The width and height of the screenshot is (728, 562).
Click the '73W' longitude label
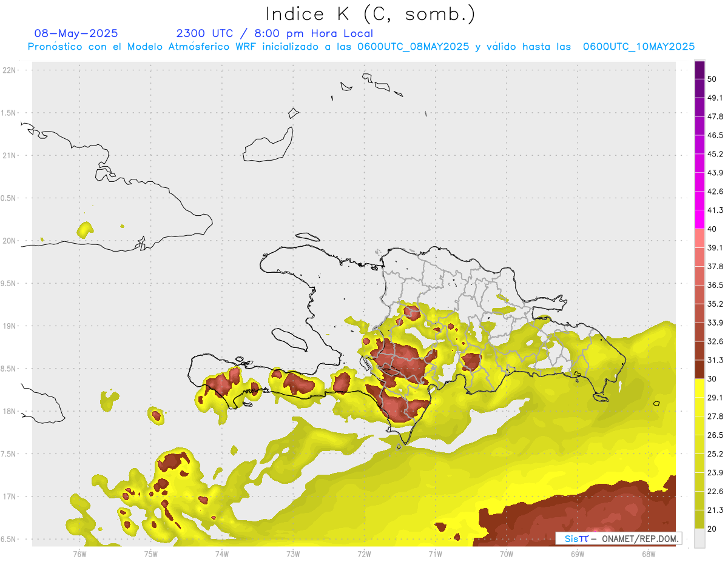293,554
